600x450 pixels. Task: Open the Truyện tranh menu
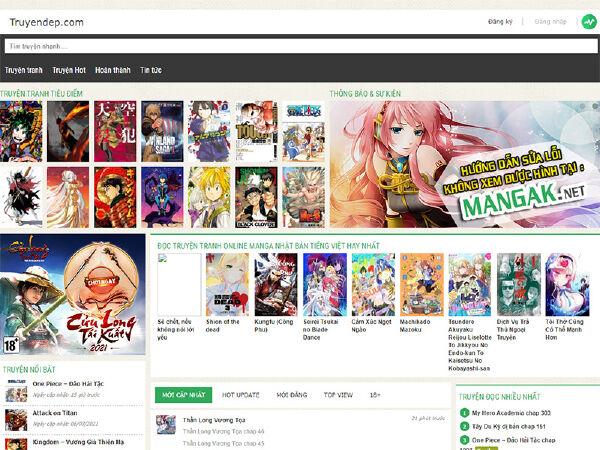click(x=24, y=70)
